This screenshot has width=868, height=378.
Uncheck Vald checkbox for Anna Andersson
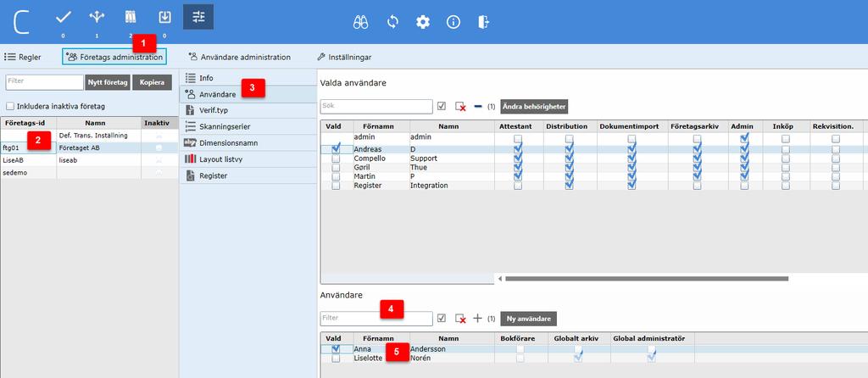click(x=336, y=349)
